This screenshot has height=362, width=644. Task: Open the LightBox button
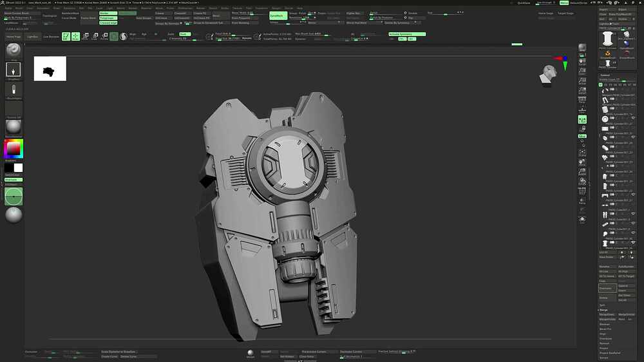(x=32, y=37)
